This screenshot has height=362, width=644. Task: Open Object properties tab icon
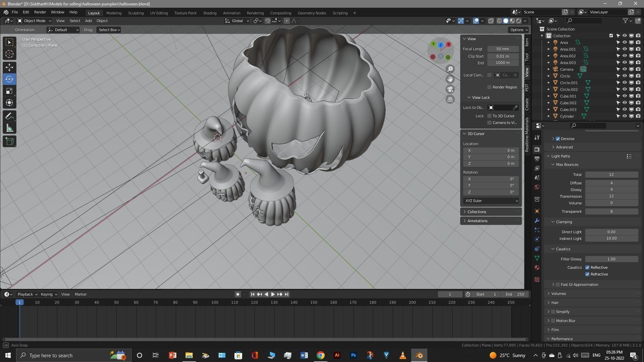click(537, 211)
